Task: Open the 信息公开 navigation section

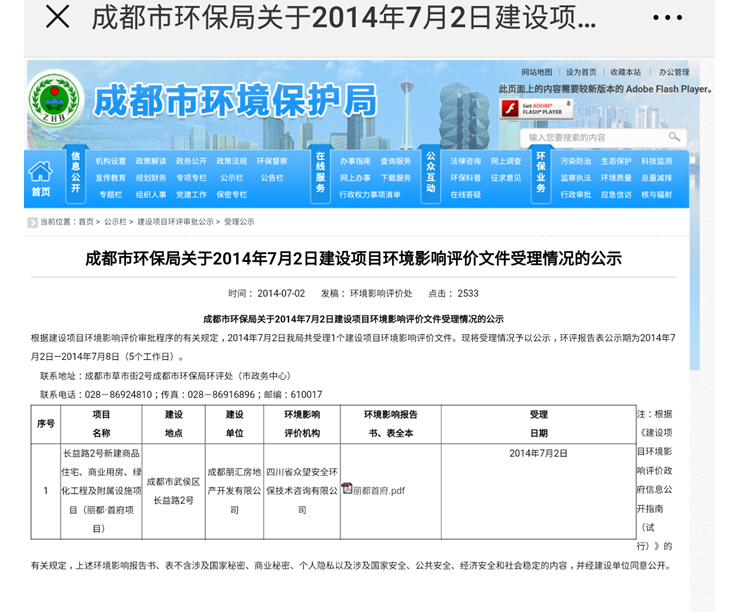Action: [75, 176]
